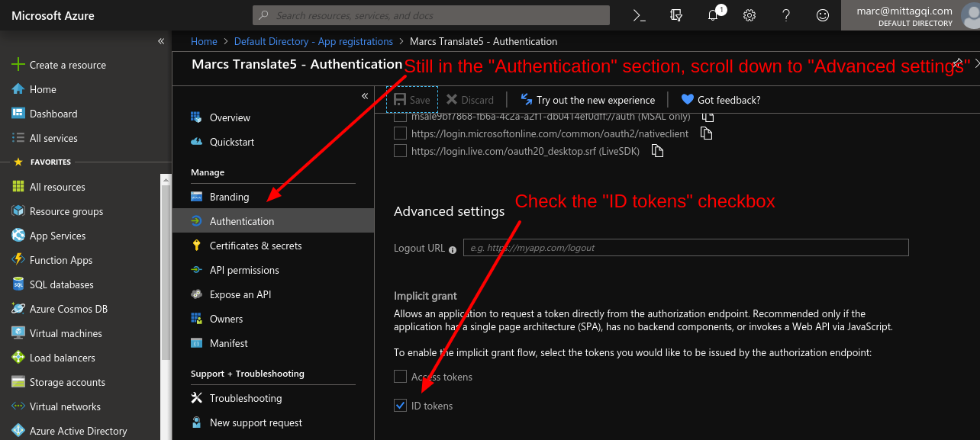Click the App Services icon
The height and width of the screenshot is (440, 980).
(x=18, y=236)
